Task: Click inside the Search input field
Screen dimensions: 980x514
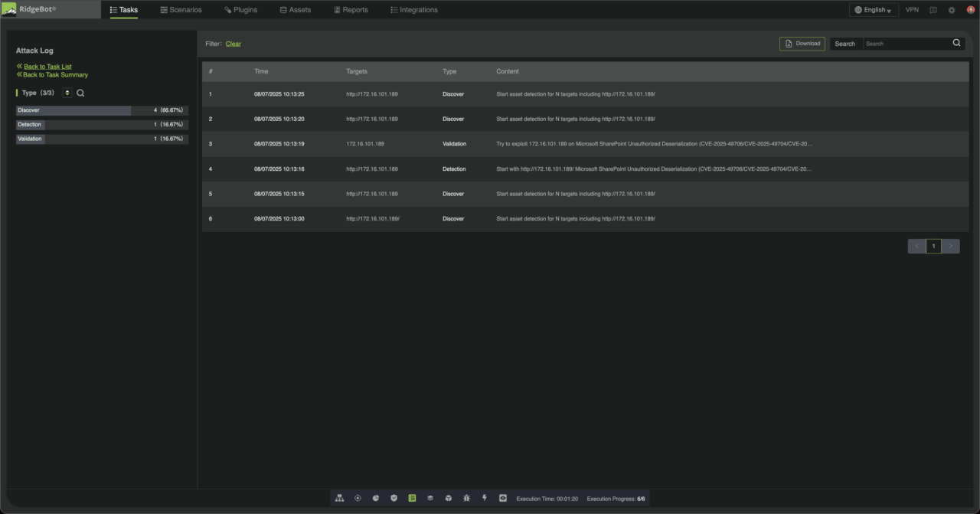Action: [x=907, y=44]
